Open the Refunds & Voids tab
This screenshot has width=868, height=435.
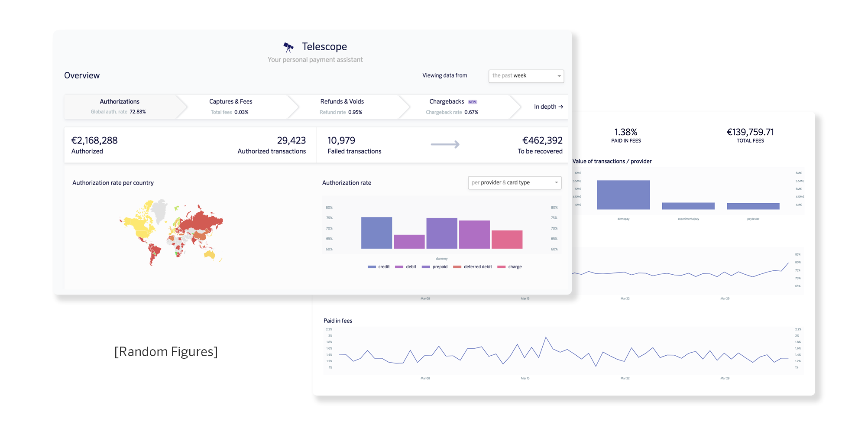pos(342,107)
